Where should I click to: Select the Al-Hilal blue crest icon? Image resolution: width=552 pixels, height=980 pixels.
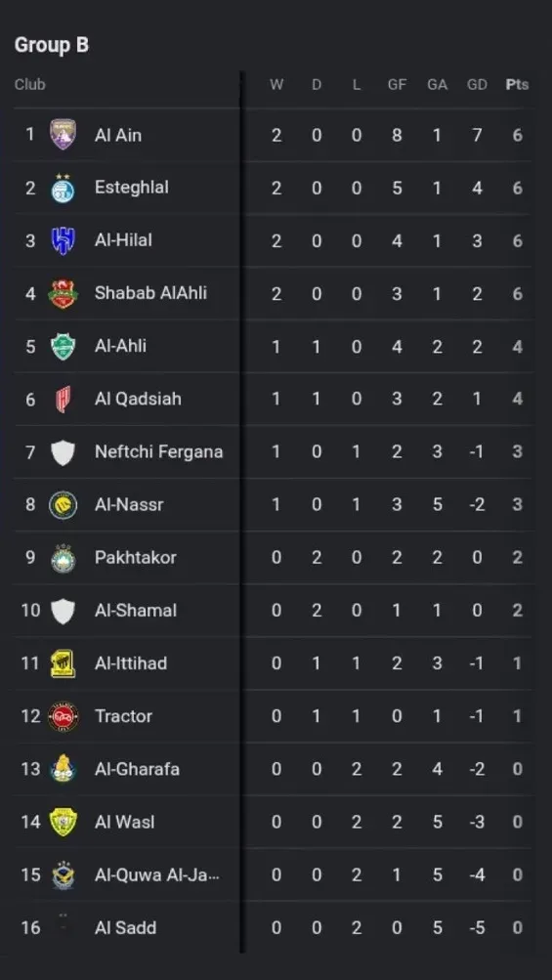(x=64, y=240)
